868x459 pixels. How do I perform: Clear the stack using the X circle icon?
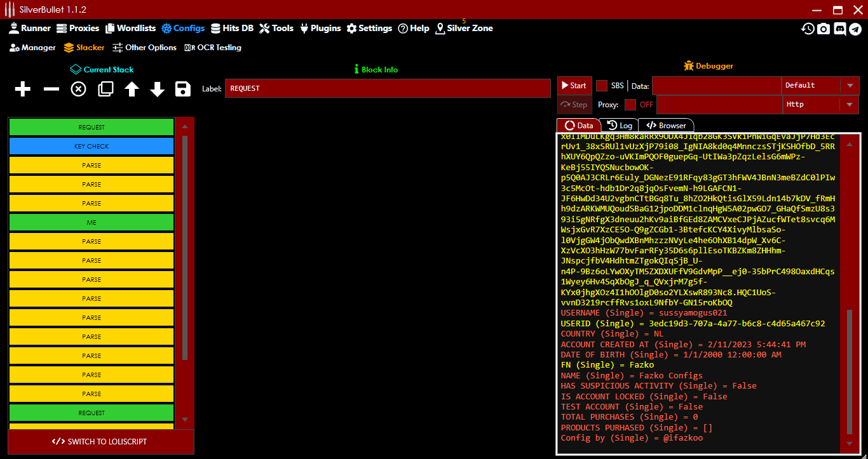[78, 89]
